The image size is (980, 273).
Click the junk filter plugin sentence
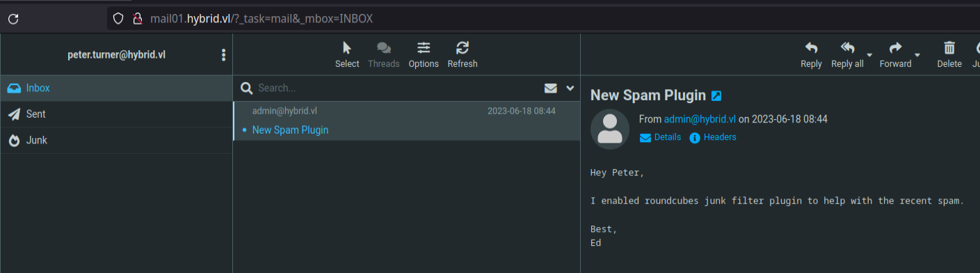(x=777, y=201)
